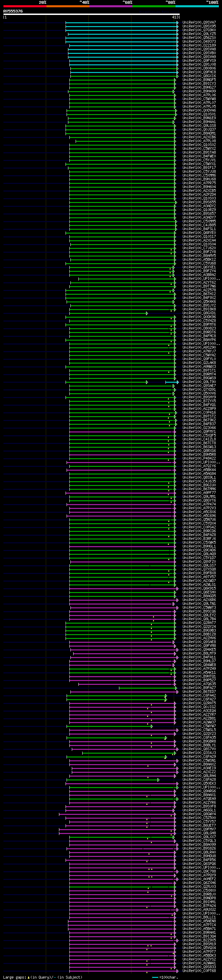The image size is (222, 980).
Task: Select hit label UniRef100_O80806
Action: 199,68
